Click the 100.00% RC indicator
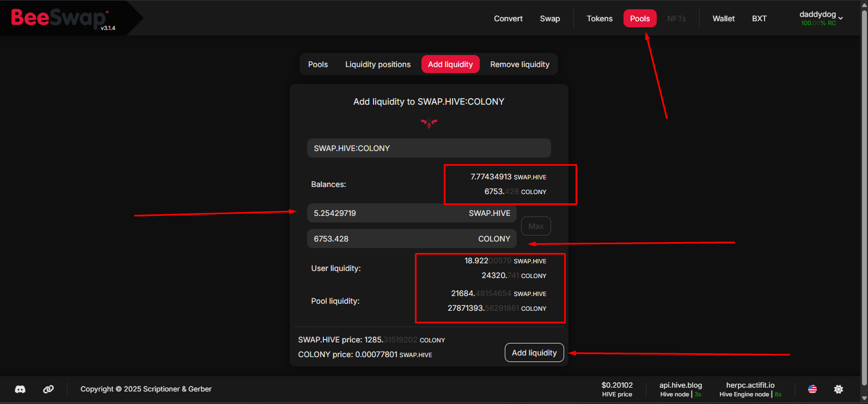This screenshot has width=868, height=404. click(818, 23)
